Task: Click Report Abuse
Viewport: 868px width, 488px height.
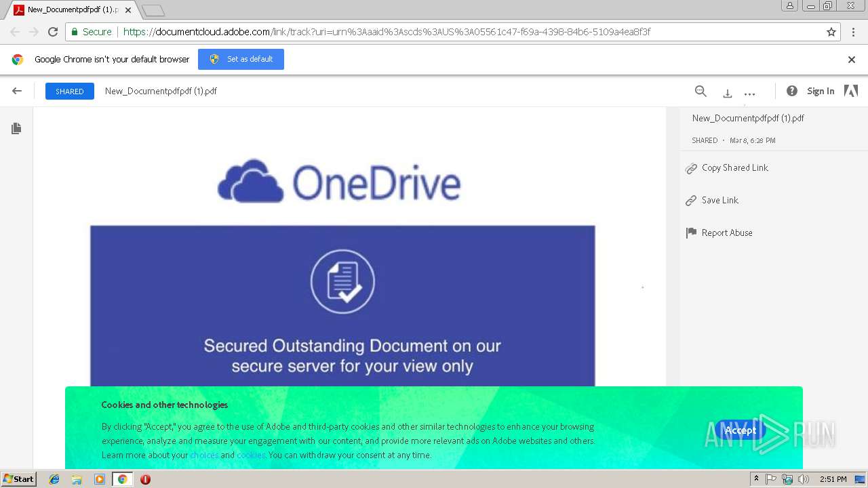Action: click(727, 232)
